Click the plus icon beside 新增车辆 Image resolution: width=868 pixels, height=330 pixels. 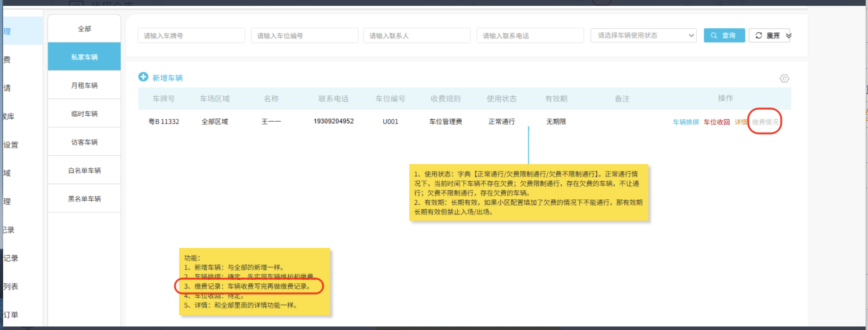[x=143, y=77]
